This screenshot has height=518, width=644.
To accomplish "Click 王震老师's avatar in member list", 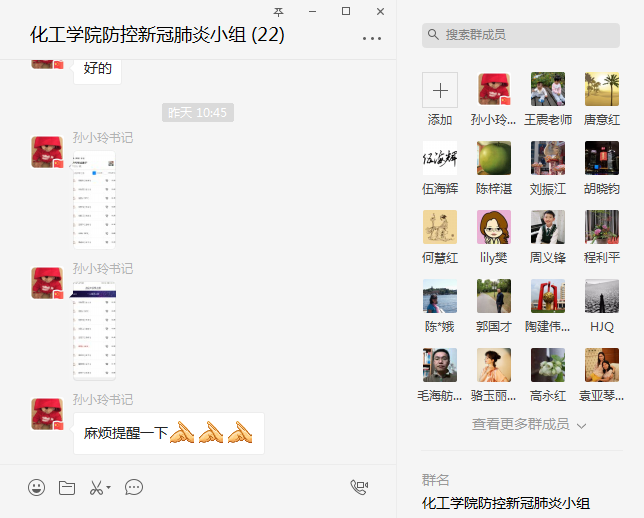I will 548,90.
